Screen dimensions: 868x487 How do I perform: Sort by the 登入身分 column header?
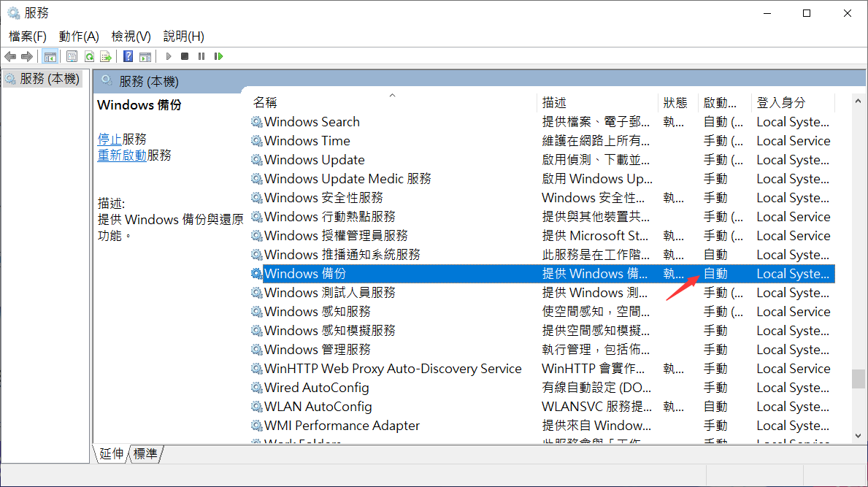point(793,102)
